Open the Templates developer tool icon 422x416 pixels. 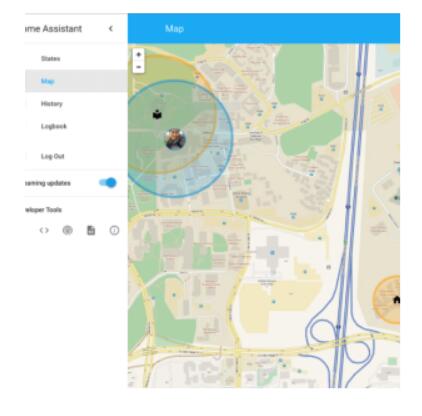(x=91, y=230)
